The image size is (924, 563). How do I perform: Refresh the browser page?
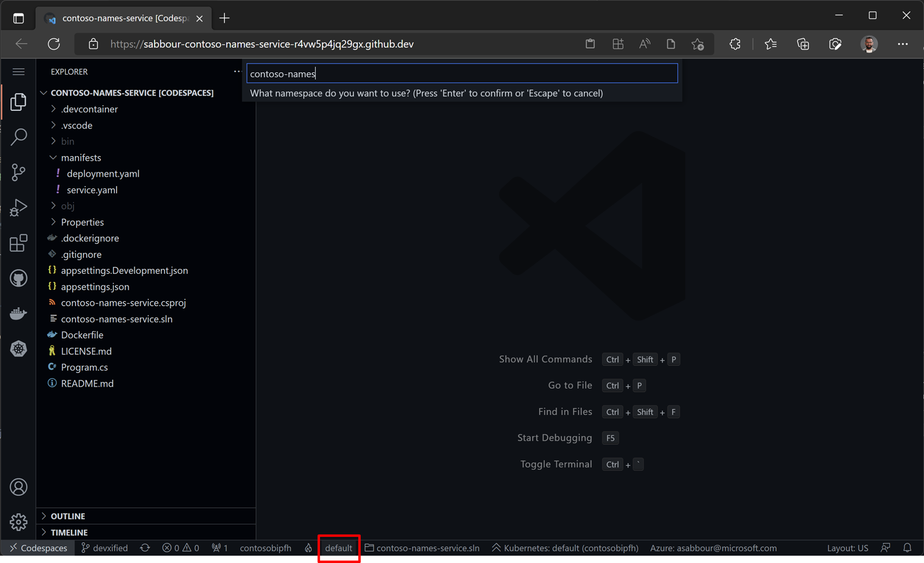(54, 44)
